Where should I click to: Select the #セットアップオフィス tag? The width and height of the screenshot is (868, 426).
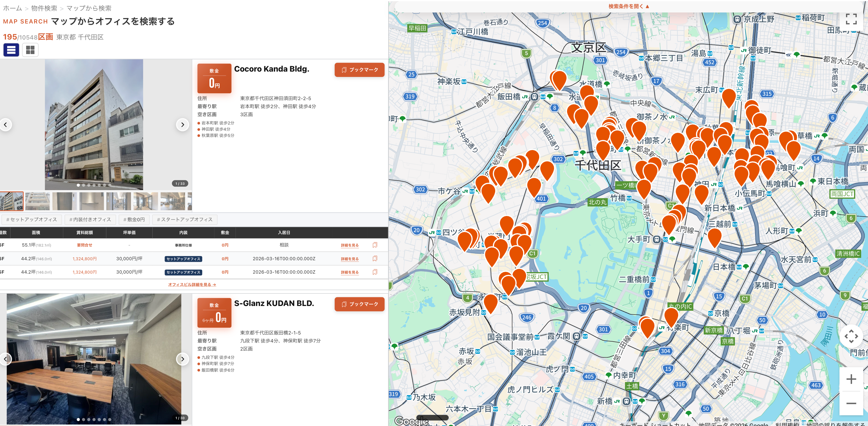(32, 220)
